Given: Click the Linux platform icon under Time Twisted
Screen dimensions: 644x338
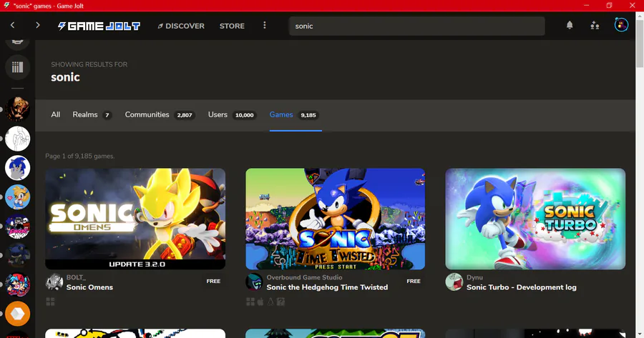Looking at the screenshot, I should [x=270, y=302].
